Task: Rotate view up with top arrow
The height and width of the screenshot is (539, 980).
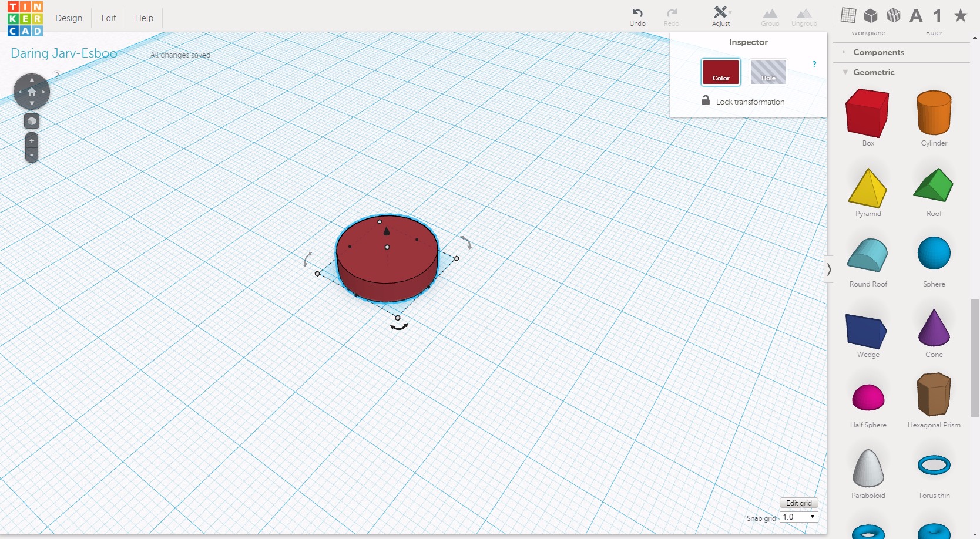Action: [x=32, y=79]
